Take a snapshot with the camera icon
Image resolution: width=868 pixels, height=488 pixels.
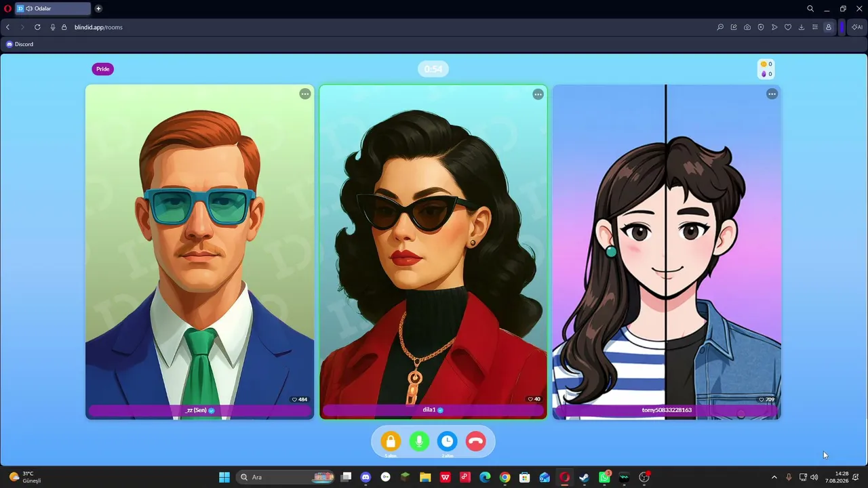click(x=747, y=27)
